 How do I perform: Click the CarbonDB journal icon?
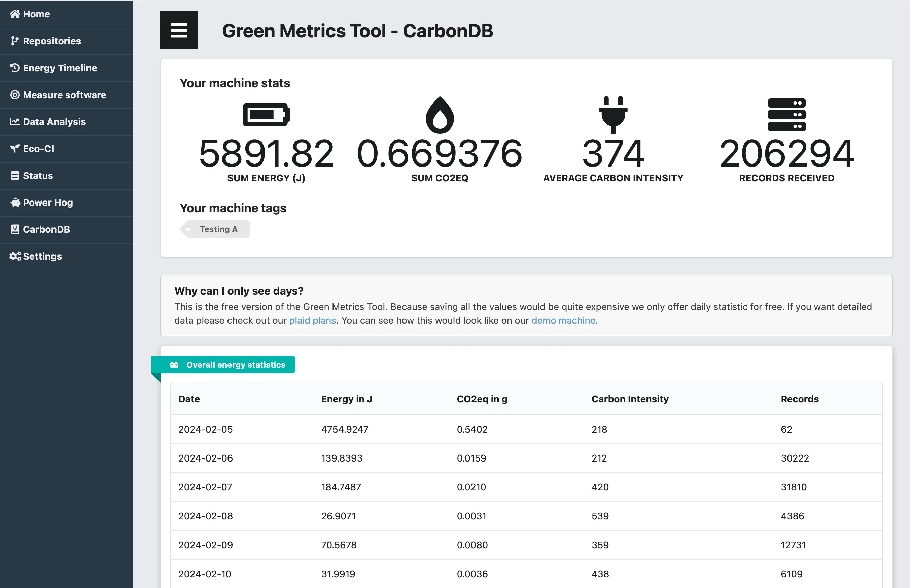tap(15, 229)
